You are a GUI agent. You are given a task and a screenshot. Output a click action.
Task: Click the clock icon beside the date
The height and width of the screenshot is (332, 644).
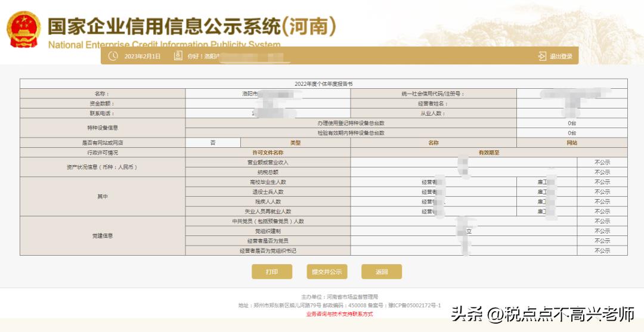[113, 56]
